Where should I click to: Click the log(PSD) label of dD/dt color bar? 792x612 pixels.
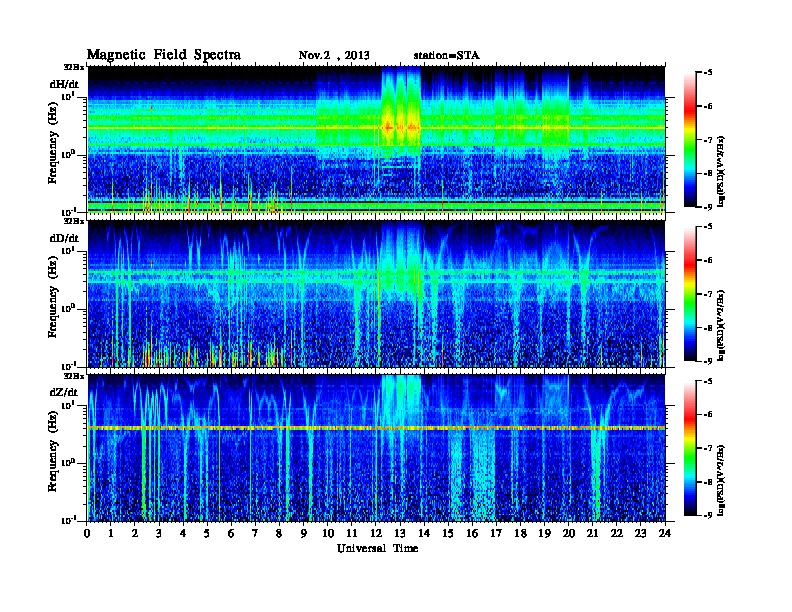(721, 325)
